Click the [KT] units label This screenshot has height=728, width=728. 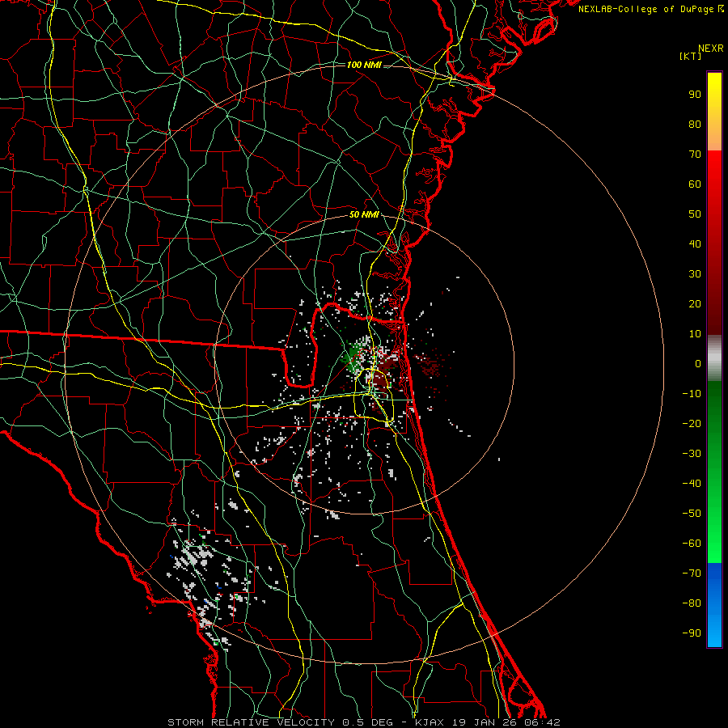(x=690, y=56)
